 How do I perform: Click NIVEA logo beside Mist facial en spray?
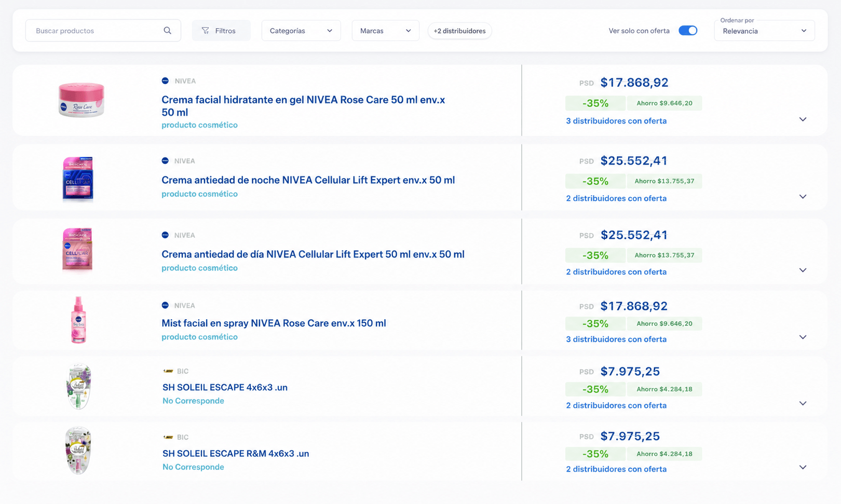pos(165,305)
